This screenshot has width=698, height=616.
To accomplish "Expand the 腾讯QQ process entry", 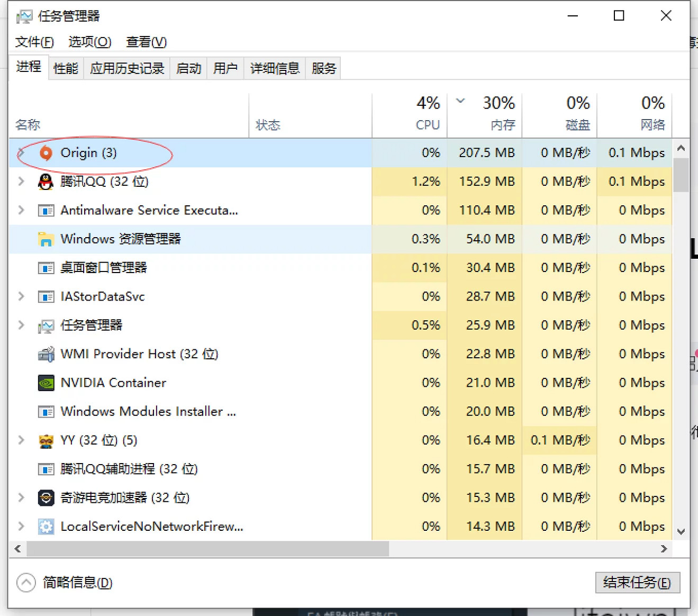I will pyautogui.click(x=21, y=182).
